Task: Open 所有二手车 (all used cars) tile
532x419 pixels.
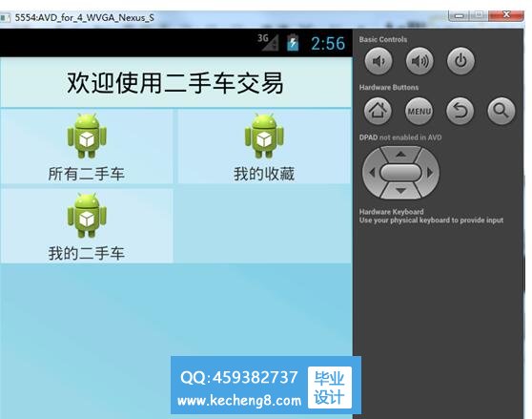Action: coord(87,147)
